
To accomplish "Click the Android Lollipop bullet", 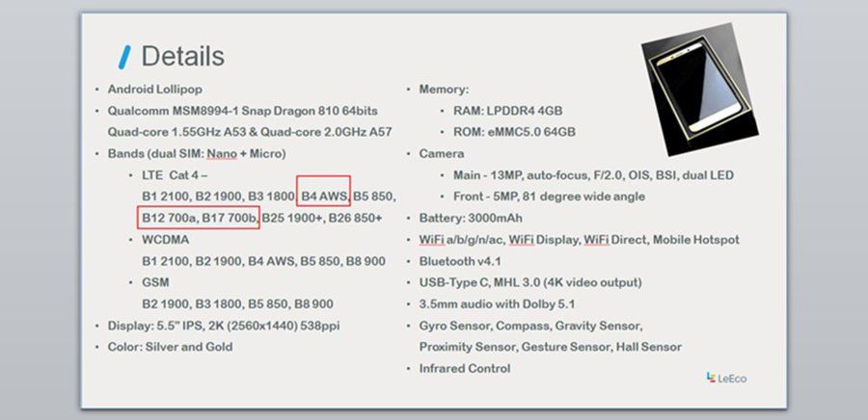I will click(x=155, y=89).
